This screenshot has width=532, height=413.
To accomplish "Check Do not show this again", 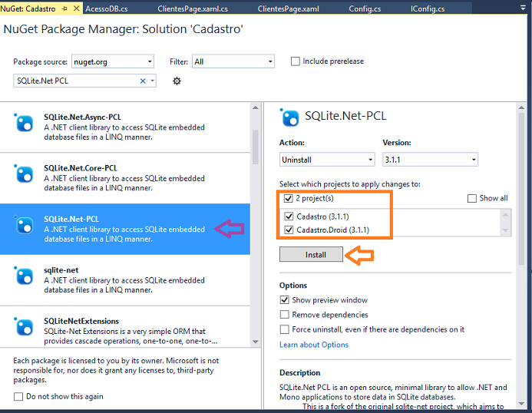I will point(18,396).
